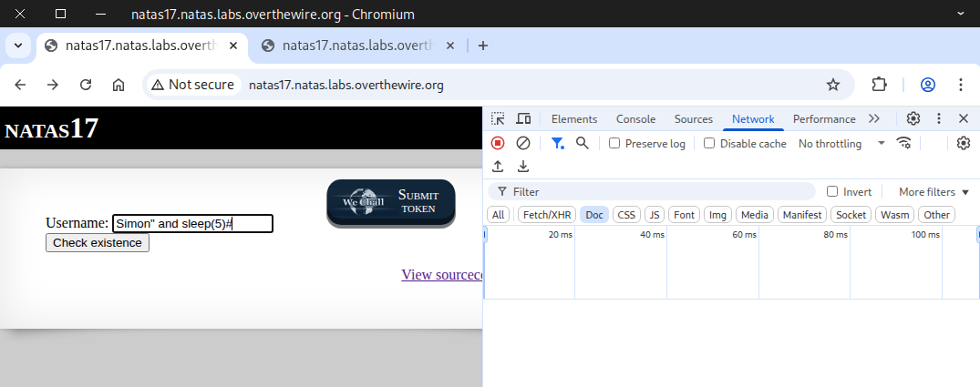Click the inspect element picker icon

pyautogui.click(x=498, y=118)
